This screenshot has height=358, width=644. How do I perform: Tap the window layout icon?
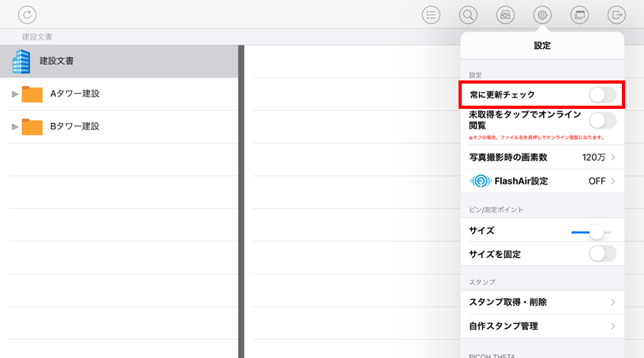(x=579, y=15)
